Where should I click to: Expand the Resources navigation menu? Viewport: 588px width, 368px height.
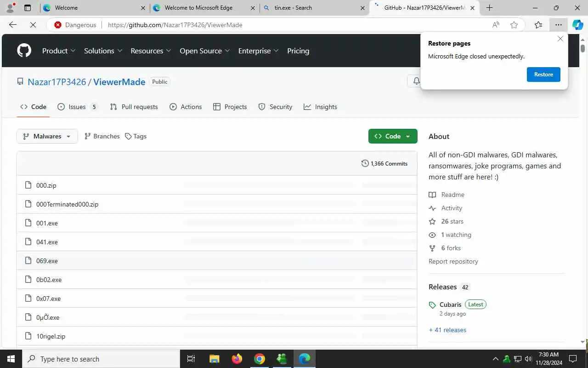(151, 51)
